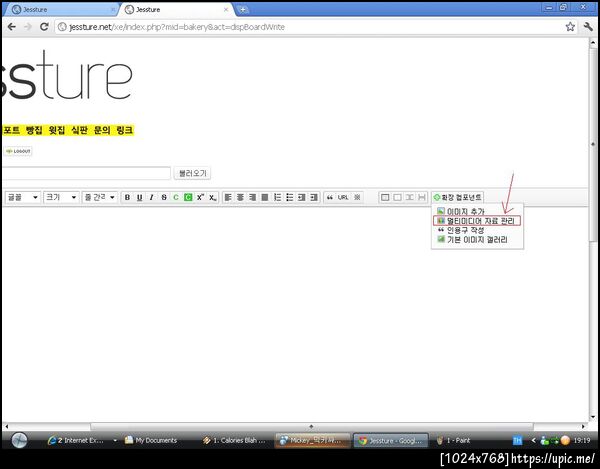Screen dimensions: 600x469
Task: Switch to 1 - Paint taskbar window
Action: [x=454, y=441]
